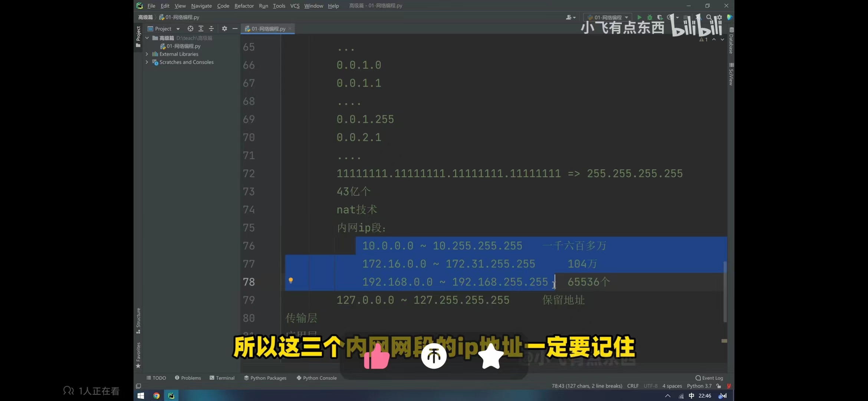
Task: Open the Terminal tool tab
Action: pyautogui.click(x=222, y=378)
